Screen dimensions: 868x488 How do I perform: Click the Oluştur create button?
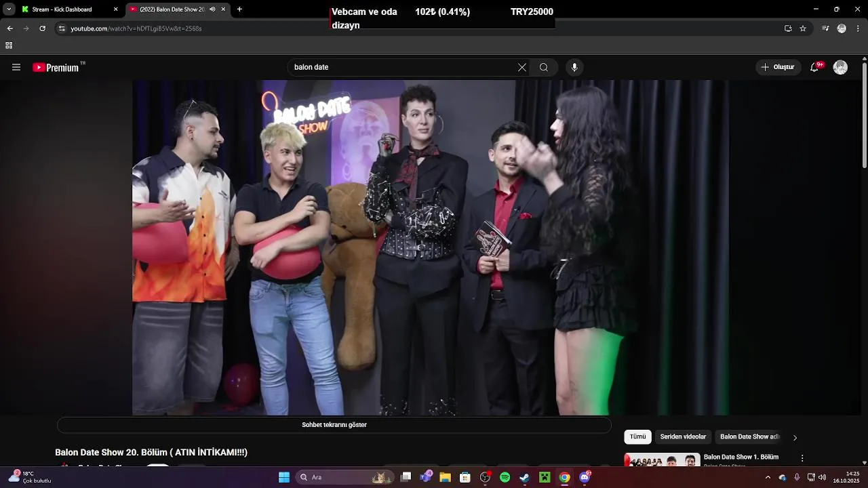(x=777, y=67)
